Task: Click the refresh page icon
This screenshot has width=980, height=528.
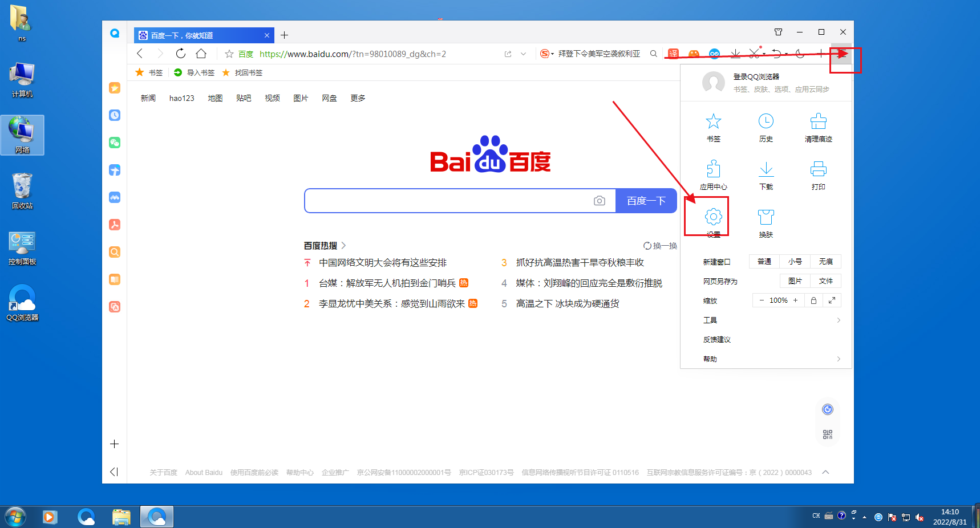Action: [x=181, y=54]
